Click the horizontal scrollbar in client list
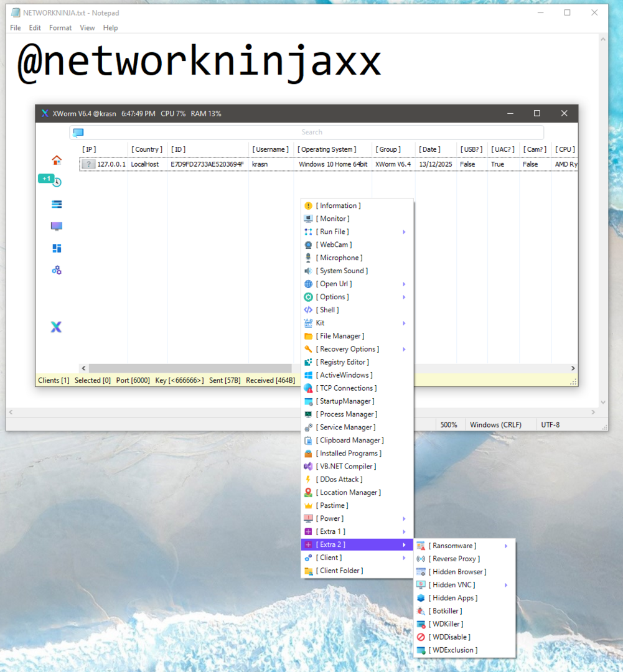Viewport: 623px width, 672px height. [x=190, y=368]
